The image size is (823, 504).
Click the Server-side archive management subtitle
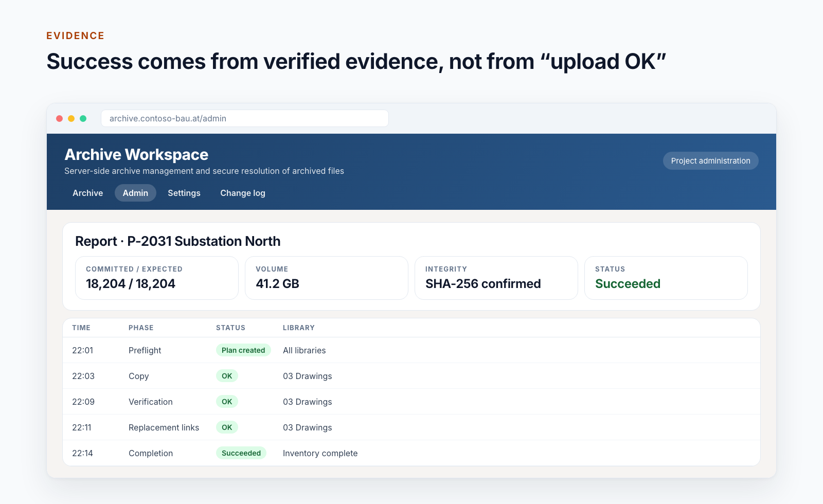204,171
